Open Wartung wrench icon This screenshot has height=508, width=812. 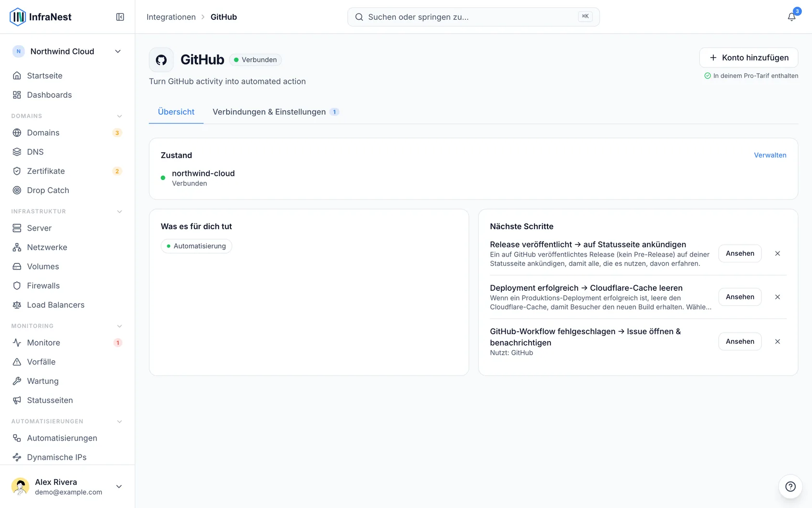coord(17,381)
